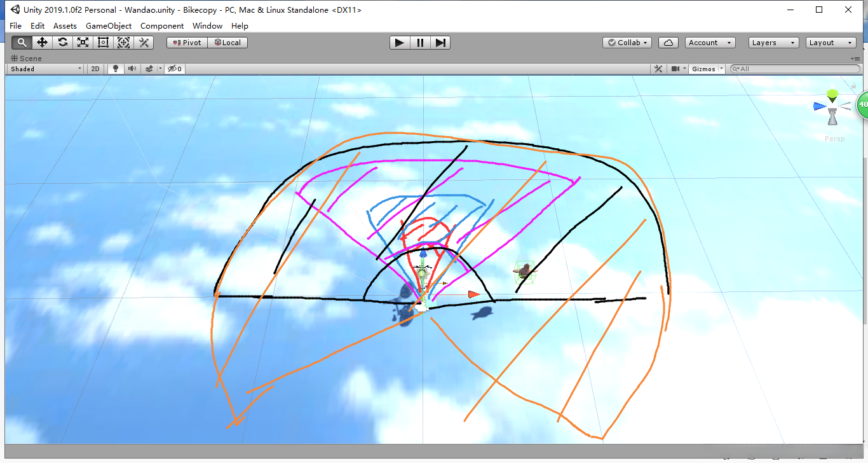Open the cloud Services button
868x463 pixels.
coord(668,43)
